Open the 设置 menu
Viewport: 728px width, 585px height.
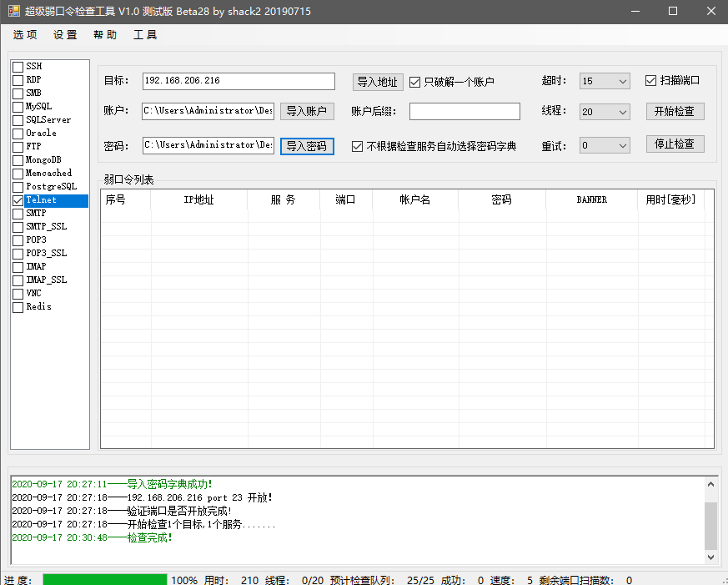click(65, 35)
